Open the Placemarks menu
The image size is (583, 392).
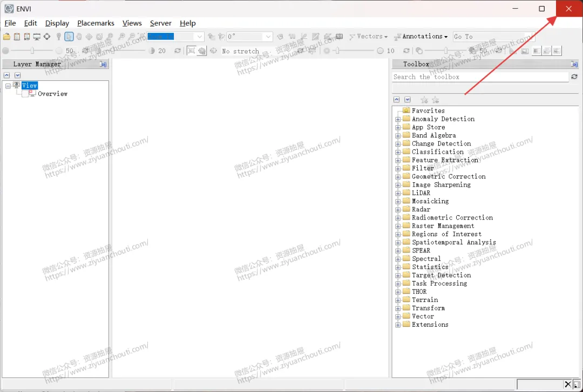pos(96,23)
